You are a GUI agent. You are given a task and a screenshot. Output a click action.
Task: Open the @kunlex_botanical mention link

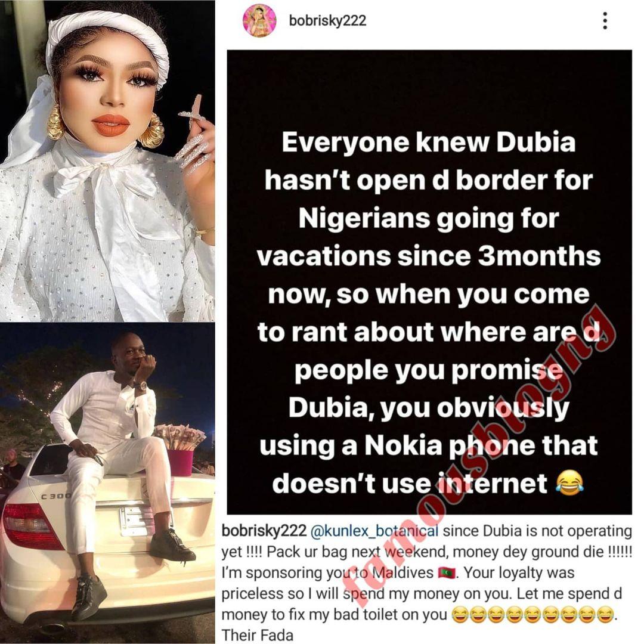coord(374,531)
